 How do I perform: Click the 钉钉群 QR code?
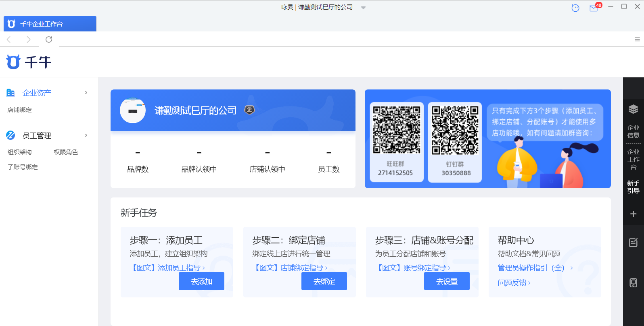455,130
